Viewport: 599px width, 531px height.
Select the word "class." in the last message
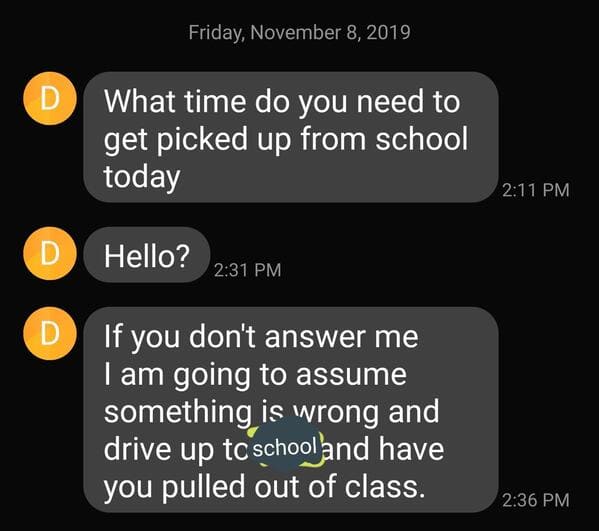385,487
